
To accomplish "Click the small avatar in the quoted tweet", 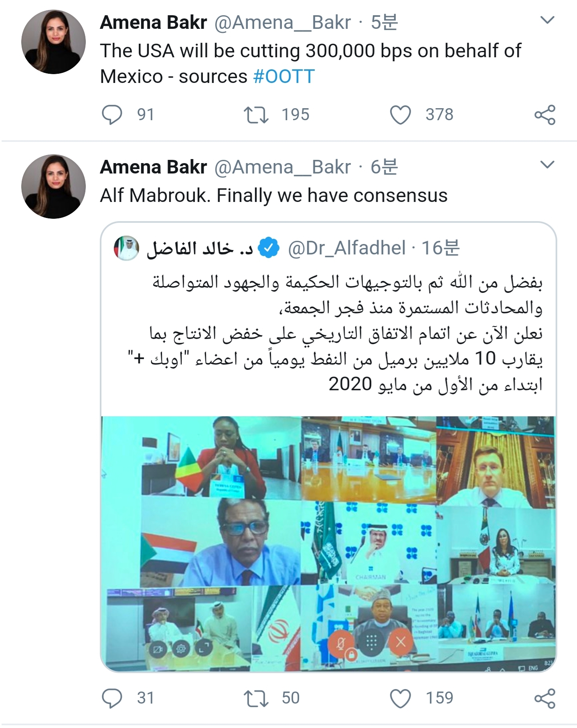I will click(126, 248).
